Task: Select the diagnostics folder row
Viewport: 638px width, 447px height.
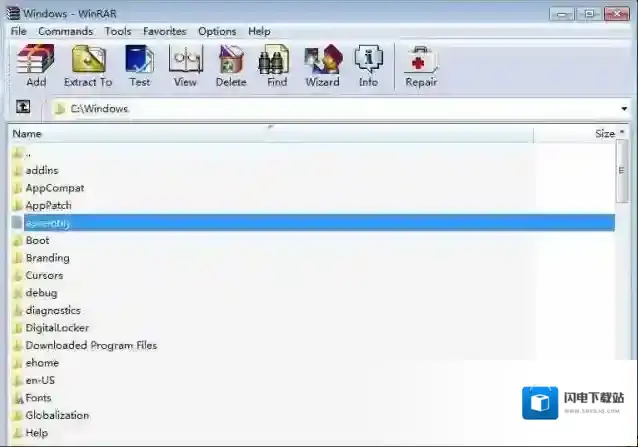Action: tap(313, 310)
